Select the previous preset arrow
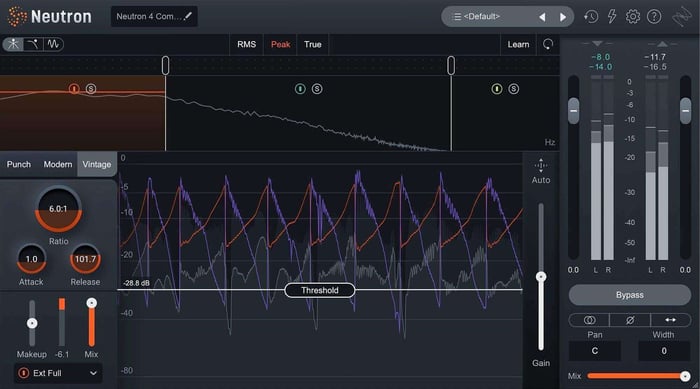 coord(542,17)
